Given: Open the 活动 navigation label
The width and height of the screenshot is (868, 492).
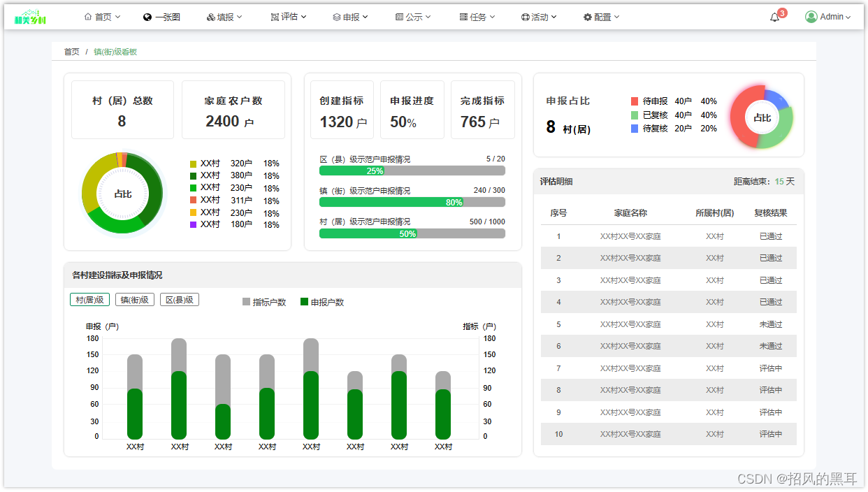Looking at the screenshot, I should [540, 17].
